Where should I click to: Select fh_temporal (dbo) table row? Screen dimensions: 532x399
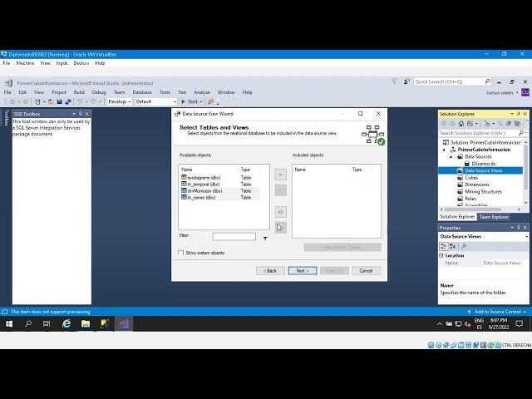click(x=220, y=185)
